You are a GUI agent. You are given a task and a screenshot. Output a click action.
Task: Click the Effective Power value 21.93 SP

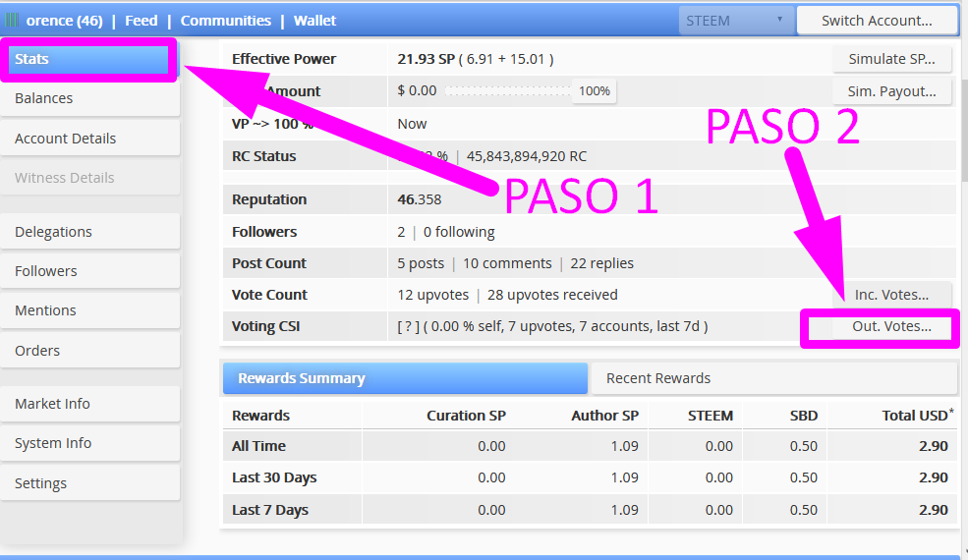point(426,59)
